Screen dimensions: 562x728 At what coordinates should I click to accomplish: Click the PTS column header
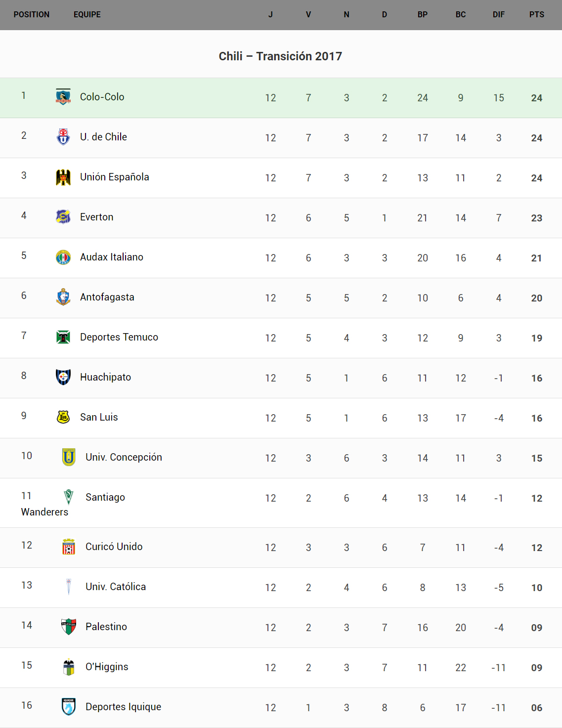pyautogui.click(x=537, y=15)
